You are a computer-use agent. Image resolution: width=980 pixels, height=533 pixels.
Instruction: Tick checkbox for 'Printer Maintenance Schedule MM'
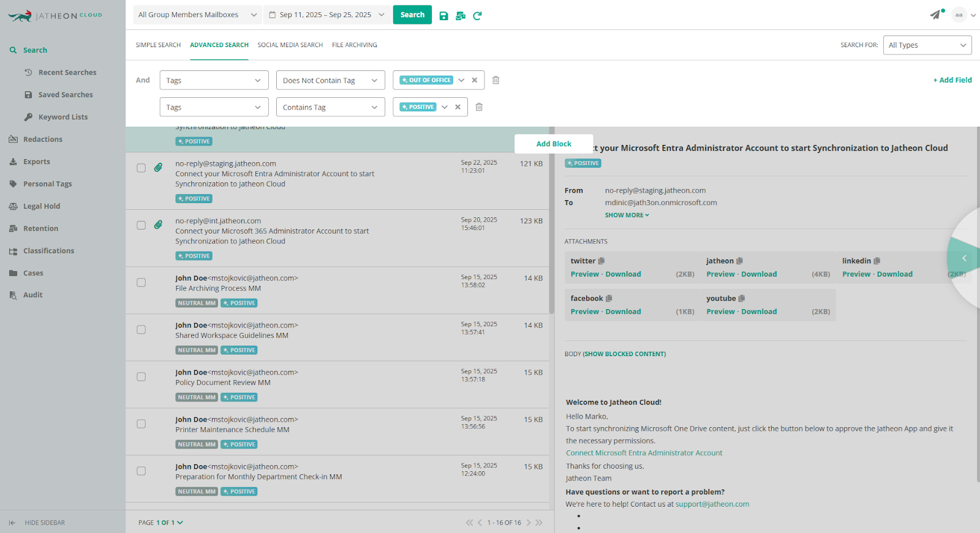point(141,424)
